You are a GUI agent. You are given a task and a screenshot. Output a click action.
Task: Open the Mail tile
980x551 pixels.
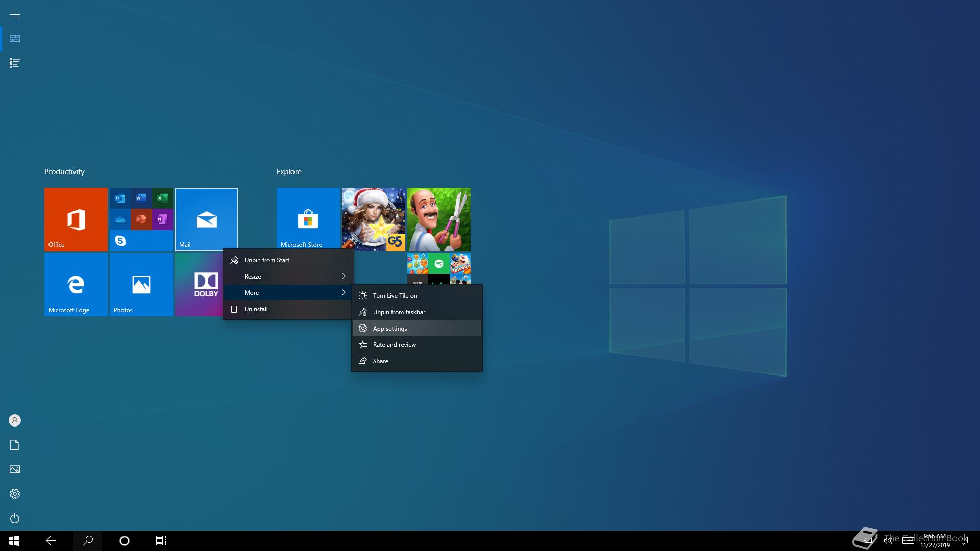(x=207, y=219)
